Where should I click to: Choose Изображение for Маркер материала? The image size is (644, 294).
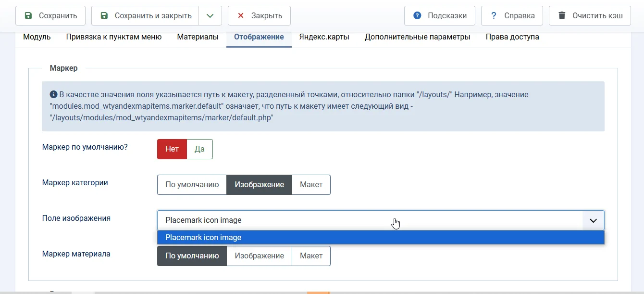click(260, 256)
